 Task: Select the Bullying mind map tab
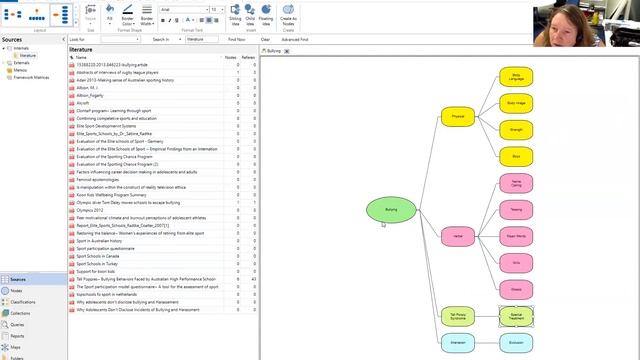click(274, 51)
